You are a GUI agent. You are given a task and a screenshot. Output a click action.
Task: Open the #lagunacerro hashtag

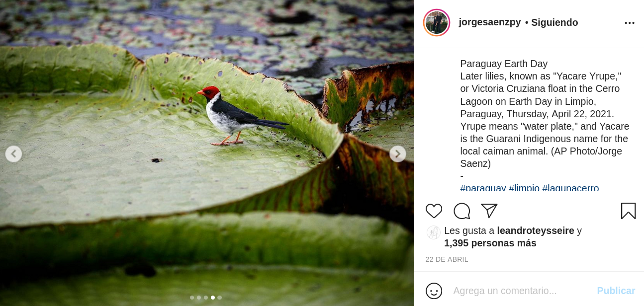570,188
